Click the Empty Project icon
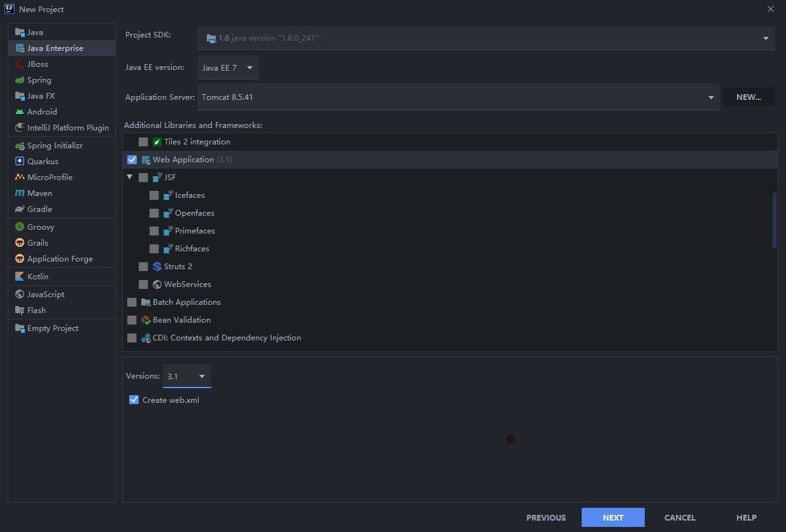The width and height of the screenshot is (786, 532). coord(20,328)
